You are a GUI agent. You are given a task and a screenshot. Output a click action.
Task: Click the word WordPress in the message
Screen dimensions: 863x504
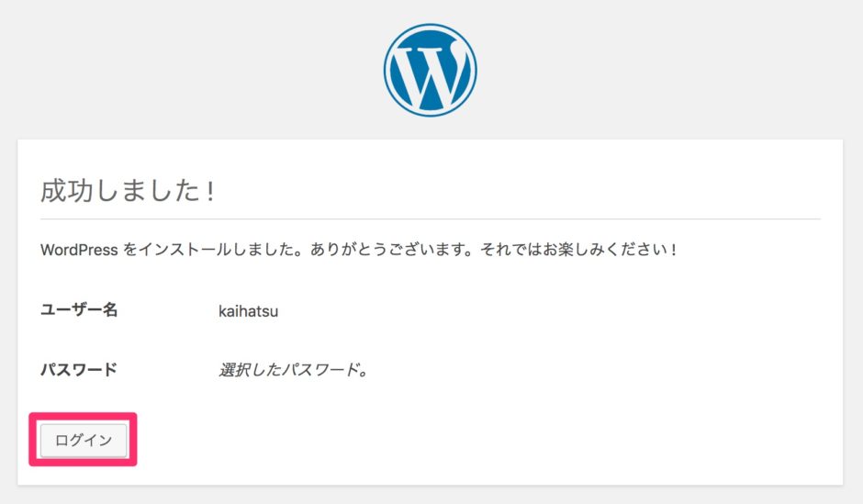[80, 250]
